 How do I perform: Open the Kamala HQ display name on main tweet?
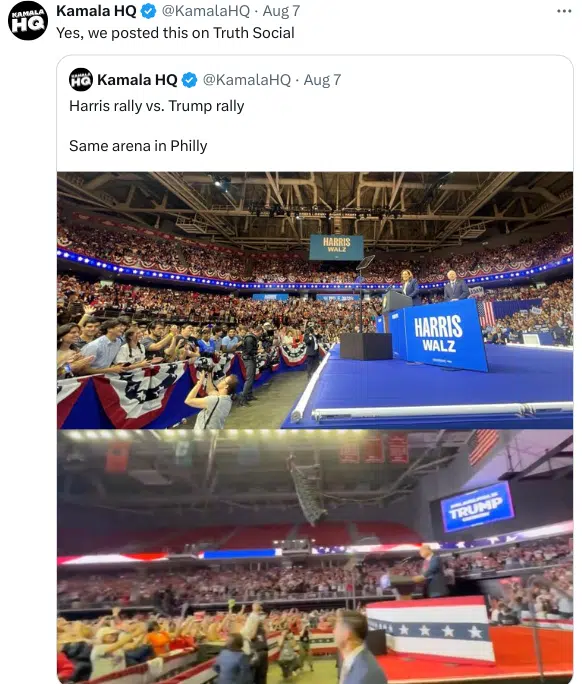click(96, 11)
